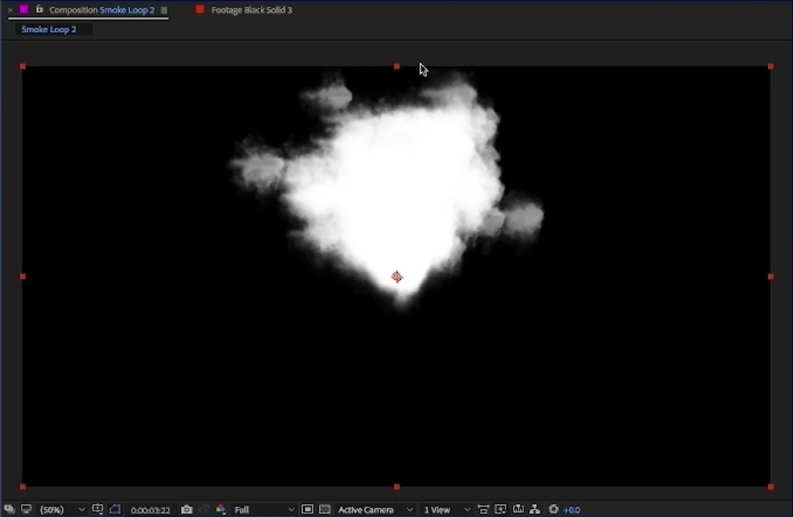The height and width of the screenshot is (517, 793).
Task: Switch to the Footage Black Solid 3 tab
Action: click(250, 10)
